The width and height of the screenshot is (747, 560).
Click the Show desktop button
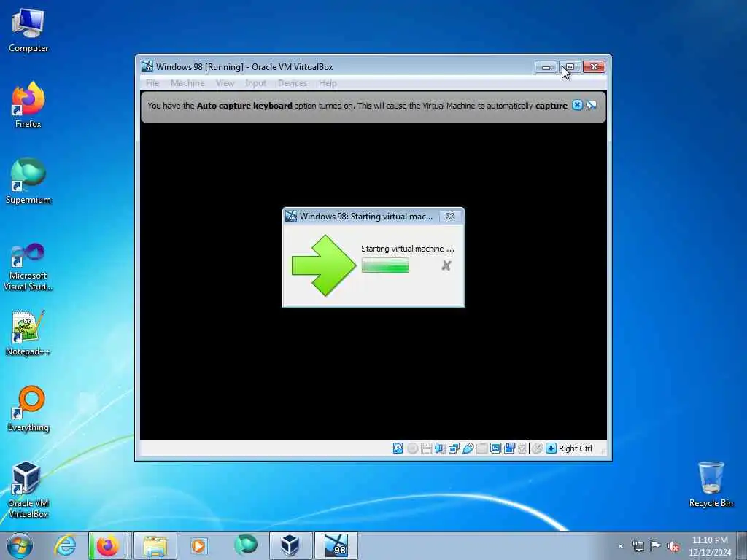742,545
